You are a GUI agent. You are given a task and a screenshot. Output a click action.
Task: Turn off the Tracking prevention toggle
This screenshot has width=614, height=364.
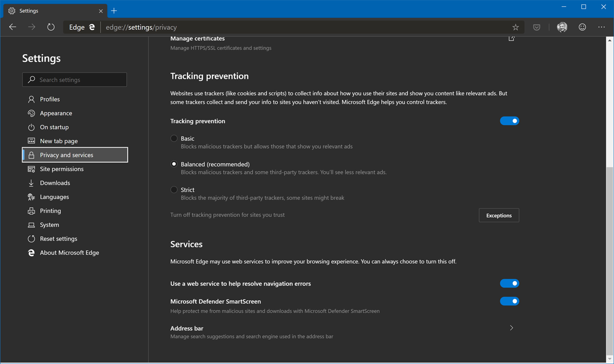point(509,121)
